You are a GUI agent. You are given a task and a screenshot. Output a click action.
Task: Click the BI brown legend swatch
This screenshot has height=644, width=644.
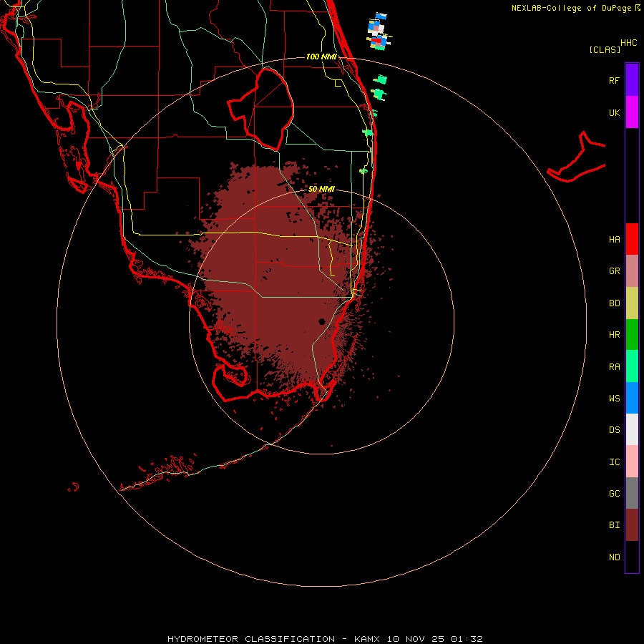coord(632,525)
